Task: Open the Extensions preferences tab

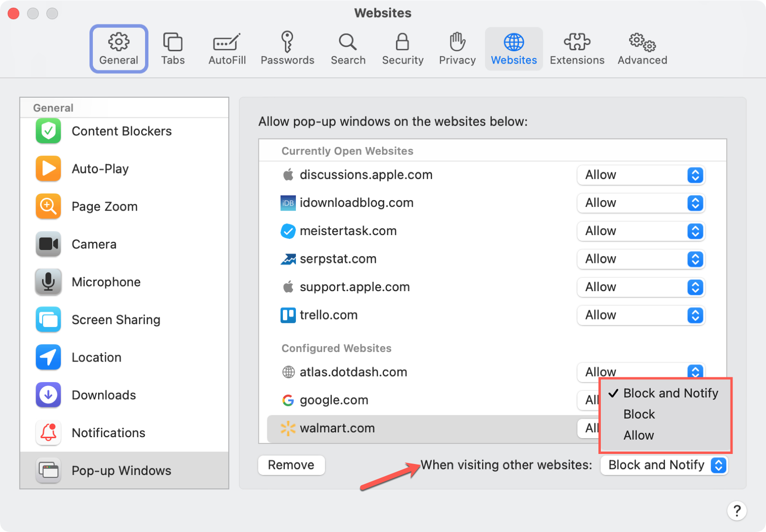Action: coord(577,49)
